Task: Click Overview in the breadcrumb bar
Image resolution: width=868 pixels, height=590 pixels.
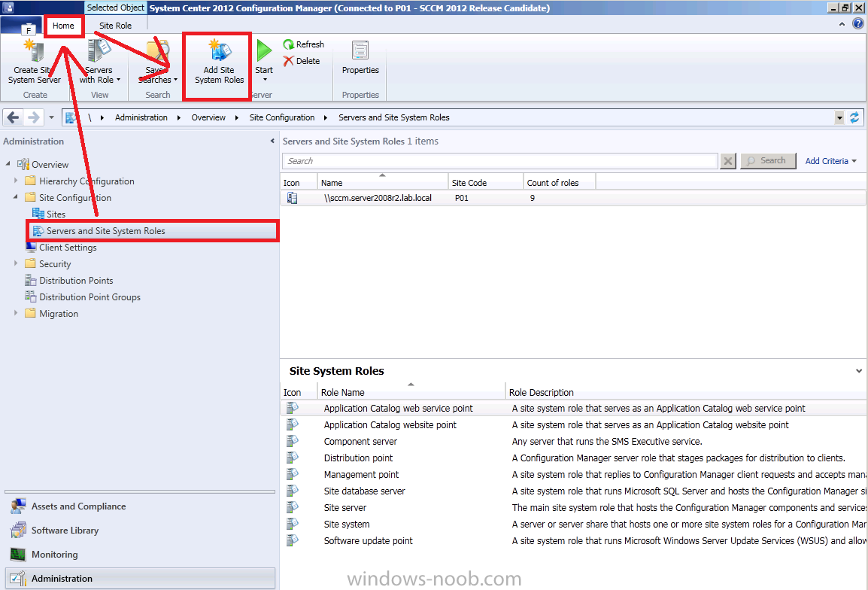Action: tap(208, 117)
